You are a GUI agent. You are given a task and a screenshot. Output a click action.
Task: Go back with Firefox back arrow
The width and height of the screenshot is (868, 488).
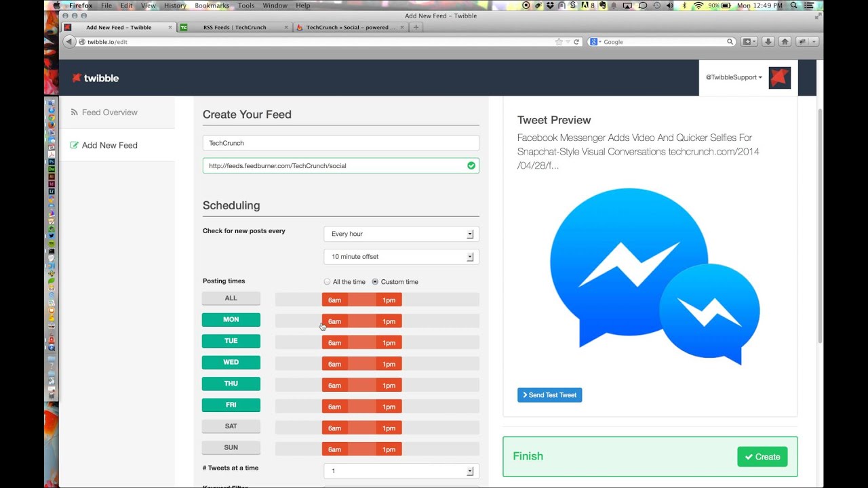pos(69,42)
